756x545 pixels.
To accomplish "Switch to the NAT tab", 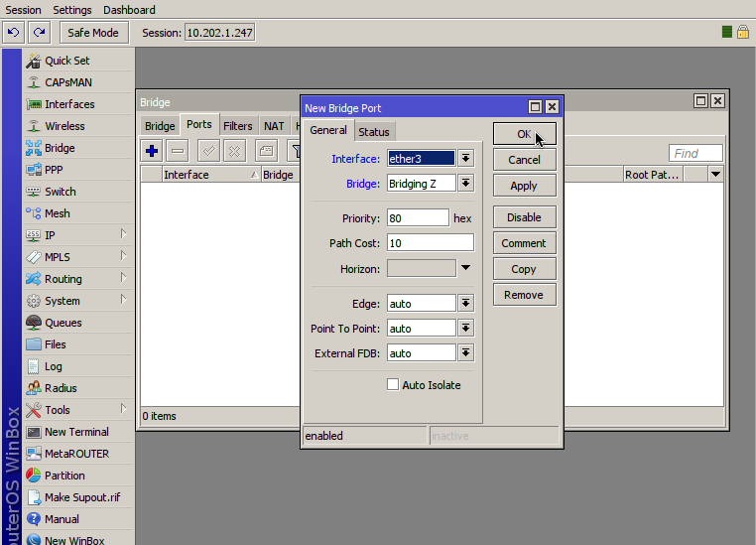I will [274, 126].
